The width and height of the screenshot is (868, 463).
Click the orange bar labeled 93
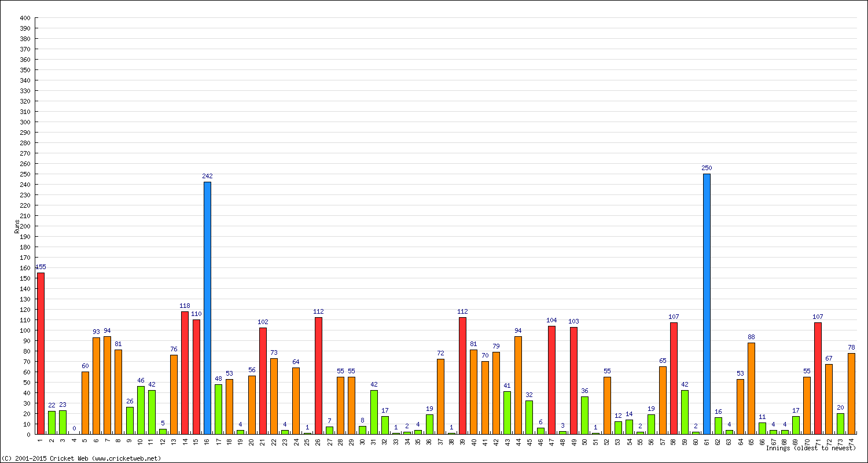[96, 385]
